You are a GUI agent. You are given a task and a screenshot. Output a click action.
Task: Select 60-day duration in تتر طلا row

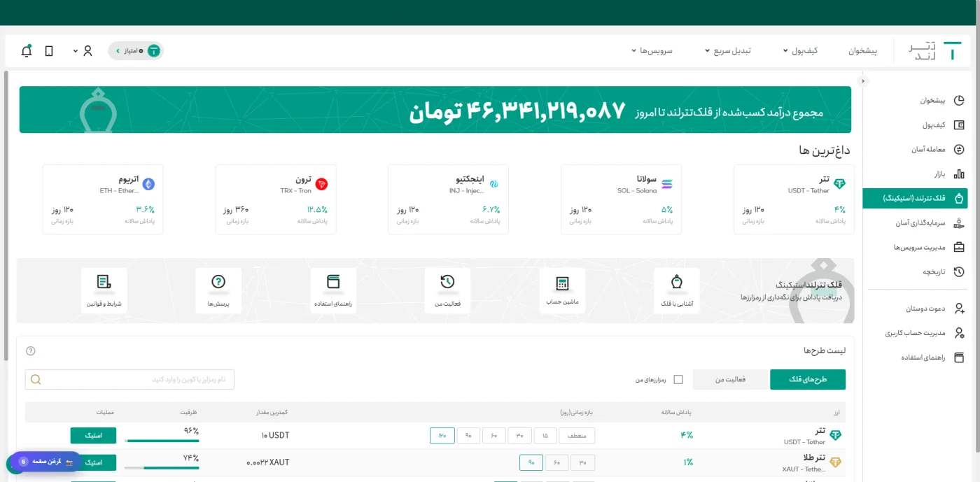[x=556, y=462]
